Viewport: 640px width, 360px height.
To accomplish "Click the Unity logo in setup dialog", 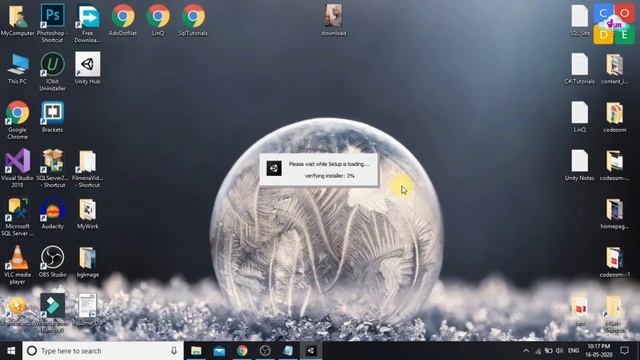I will click(x=274, y=168).
